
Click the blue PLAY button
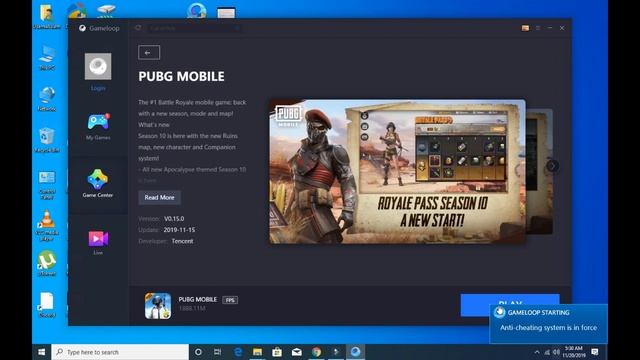pos(510,304)
